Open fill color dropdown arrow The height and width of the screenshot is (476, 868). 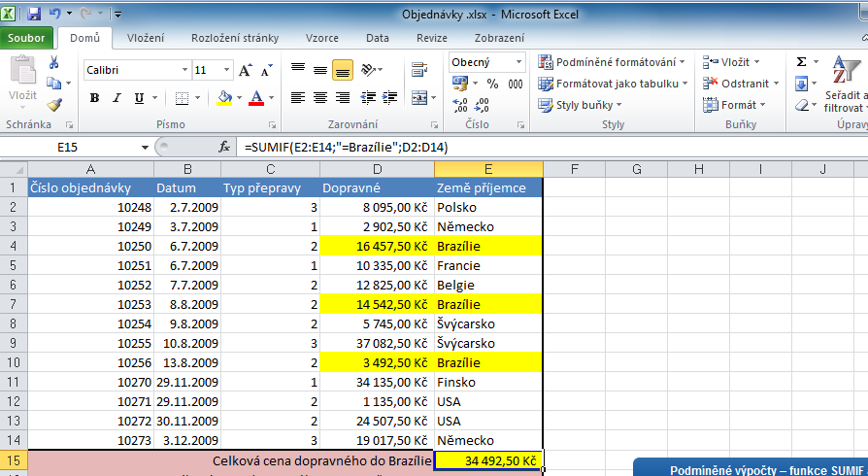[x=239, y=98]
